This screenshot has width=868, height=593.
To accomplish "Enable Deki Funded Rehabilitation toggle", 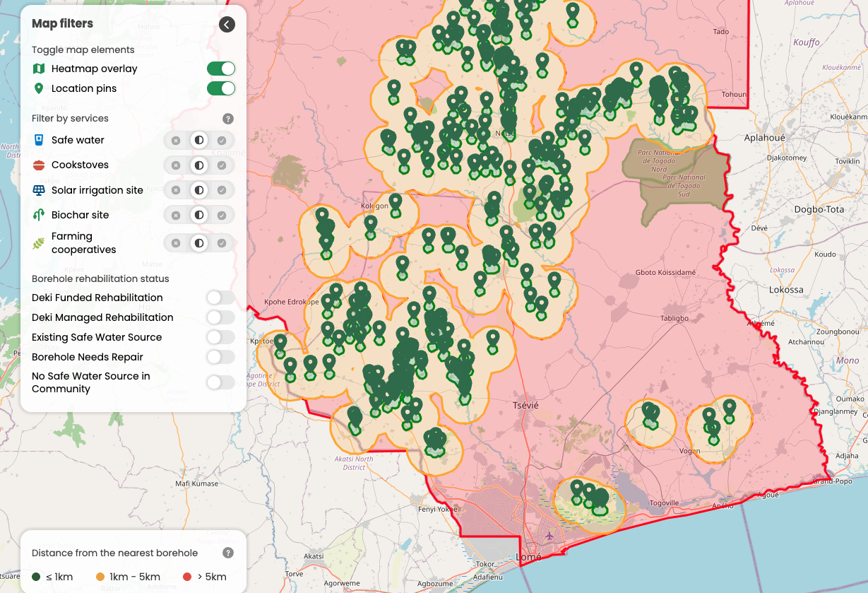I will [220, 298].
